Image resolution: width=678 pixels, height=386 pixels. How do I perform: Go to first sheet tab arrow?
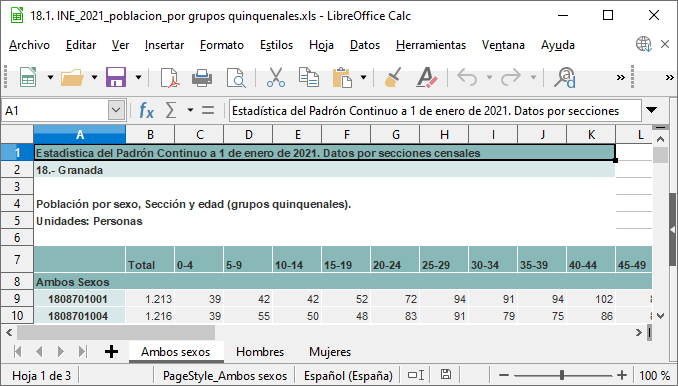[x=18, y=351]
